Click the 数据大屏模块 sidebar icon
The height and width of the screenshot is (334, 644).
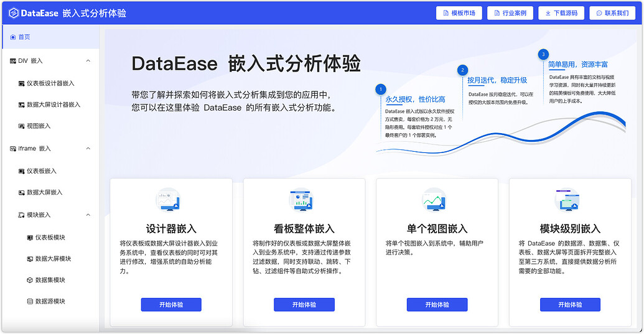(x=30, y=259)
